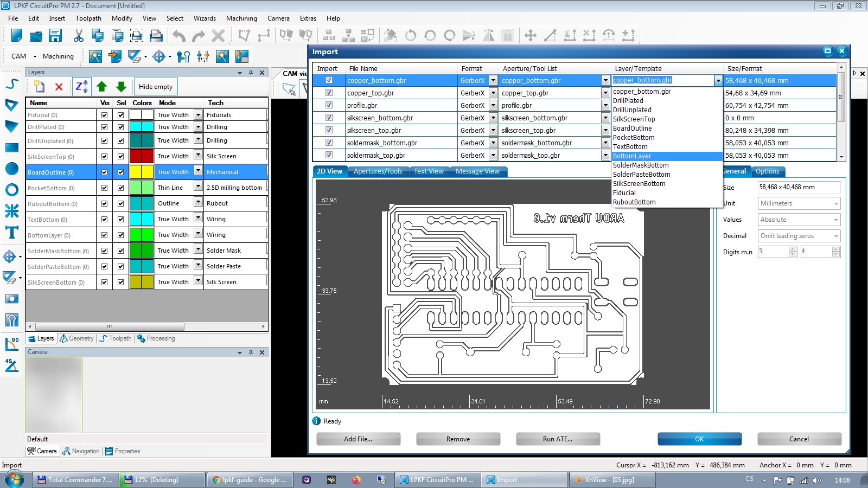Move layer up with green up arrow
The image size is (868, 488).
coord(101,87)
